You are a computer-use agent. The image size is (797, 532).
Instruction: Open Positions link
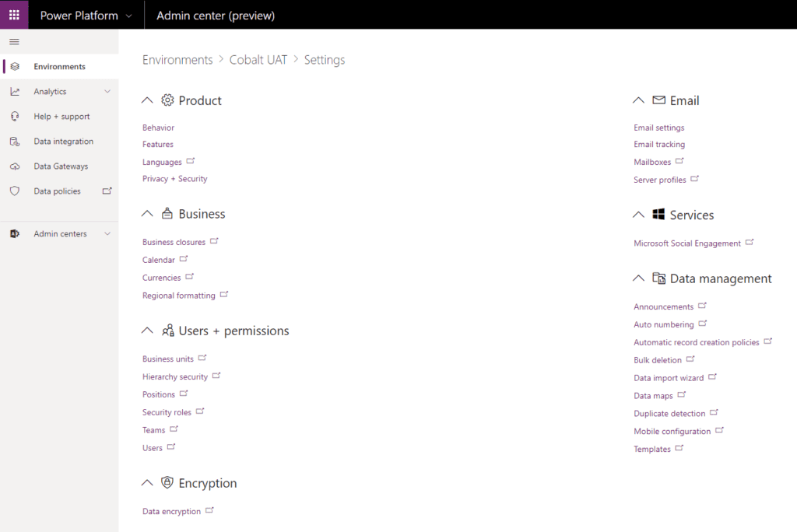159,394
